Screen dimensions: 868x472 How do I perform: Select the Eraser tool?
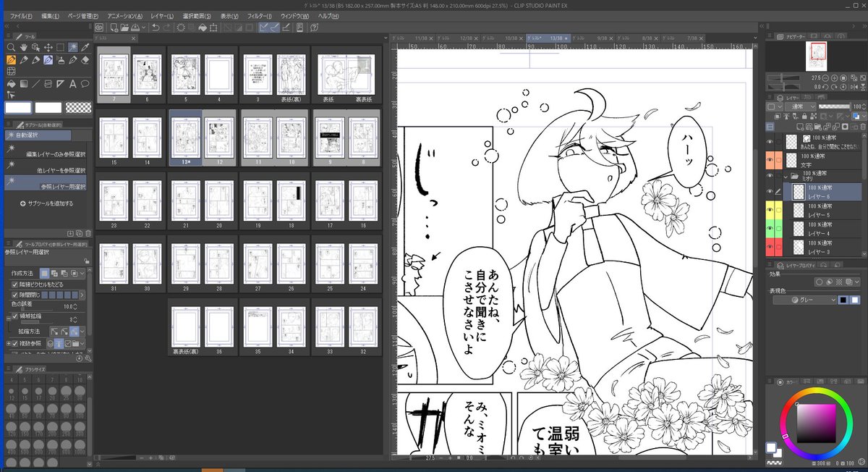(85, 59)
